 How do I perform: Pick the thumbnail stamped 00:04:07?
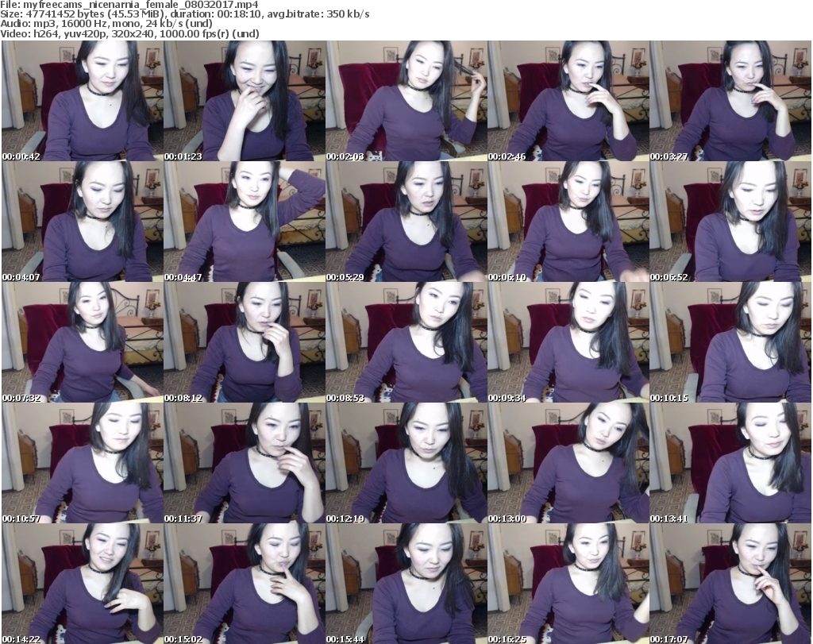tap(83, 222)
